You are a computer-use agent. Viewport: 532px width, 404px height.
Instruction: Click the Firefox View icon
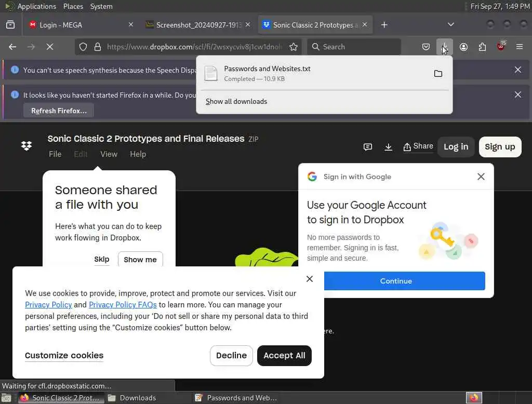pyautogui.click(x=10, y=25)
